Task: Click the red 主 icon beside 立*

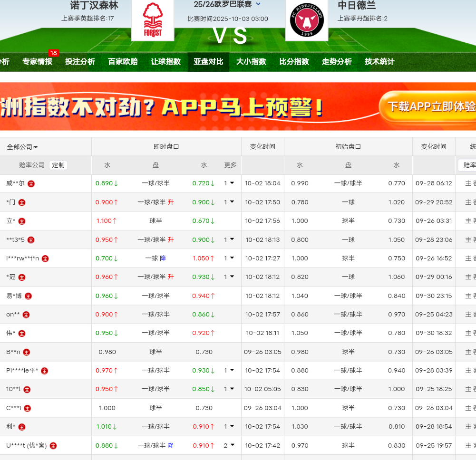Action: click(x=22, y=221)
